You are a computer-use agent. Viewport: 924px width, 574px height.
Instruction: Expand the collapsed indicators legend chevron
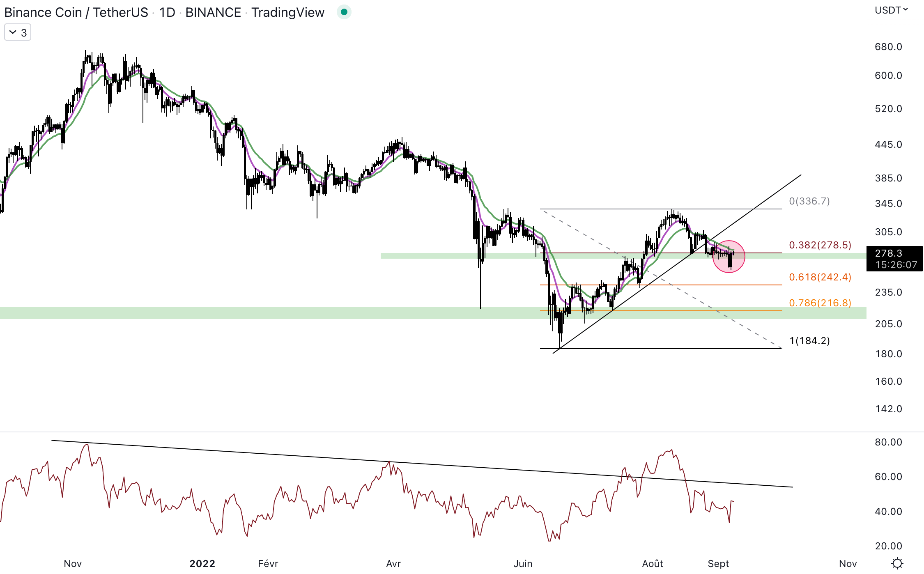coord(13,32)
